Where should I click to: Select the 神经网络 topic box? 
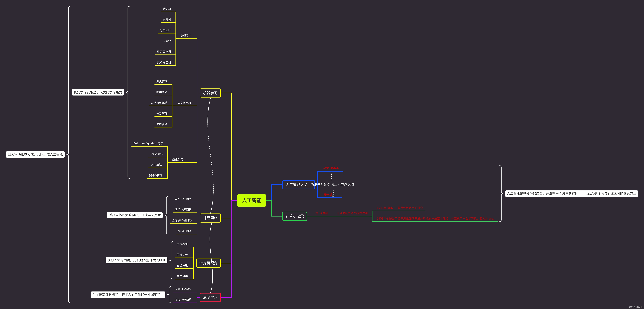pyautogui.click(x=210, y=218)
